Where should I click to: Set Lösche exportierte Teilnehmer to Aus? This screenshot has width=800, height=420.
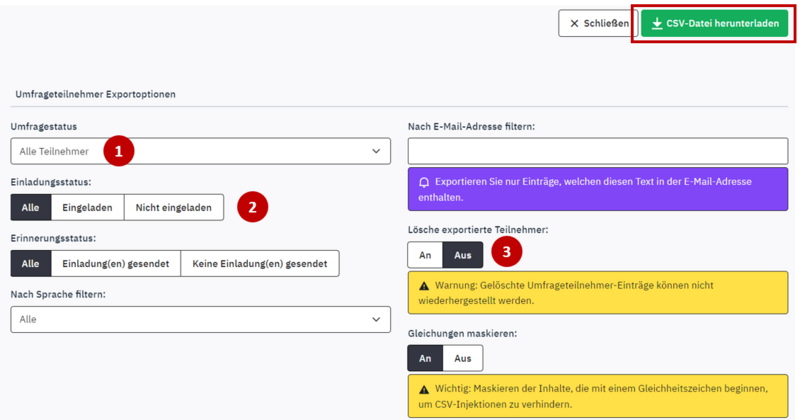462,255
